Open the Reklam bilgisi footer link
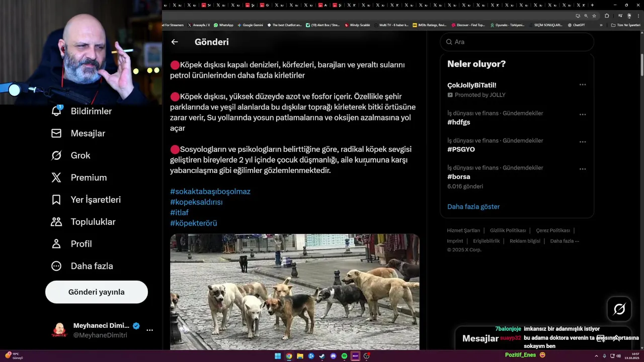The image size is (644, 362). point(525,241)
